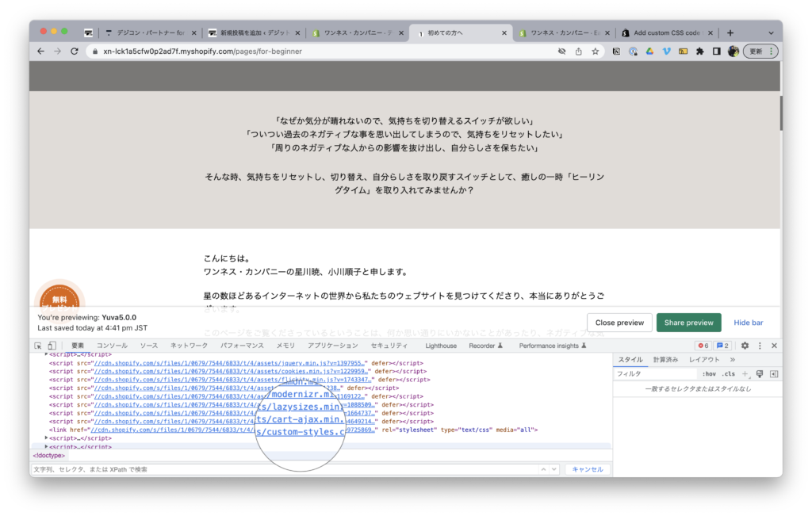Go back with the browser back arrow
The height and width of the screenshot is (516, 812).
click(41, 52)
